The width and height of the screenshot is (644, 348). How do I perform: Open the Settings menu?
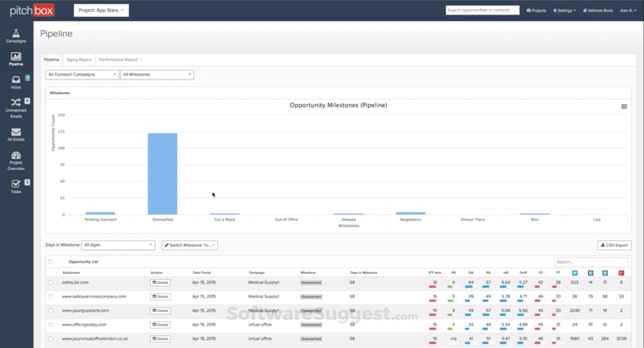pos(564,10)
